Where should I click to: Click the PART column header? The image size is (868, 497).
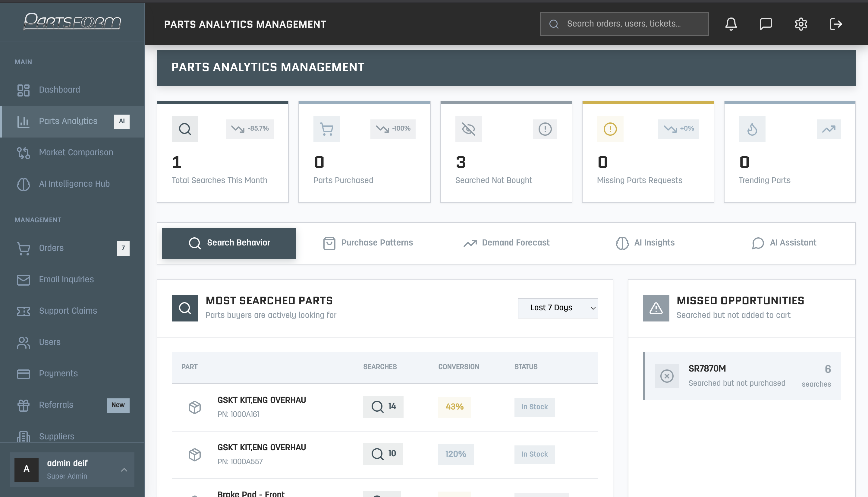(189, 367)
